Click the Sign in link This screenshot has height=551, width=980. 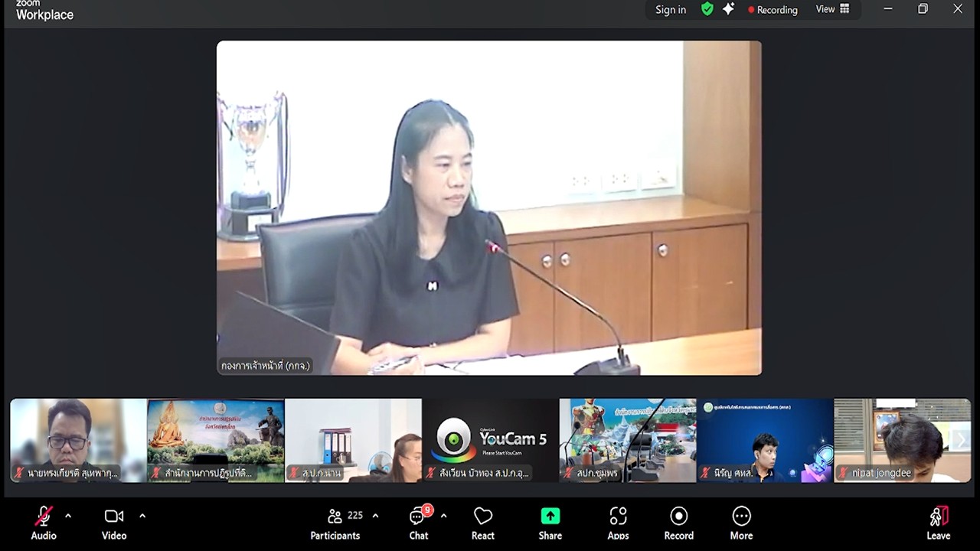[x=670, y=10]
